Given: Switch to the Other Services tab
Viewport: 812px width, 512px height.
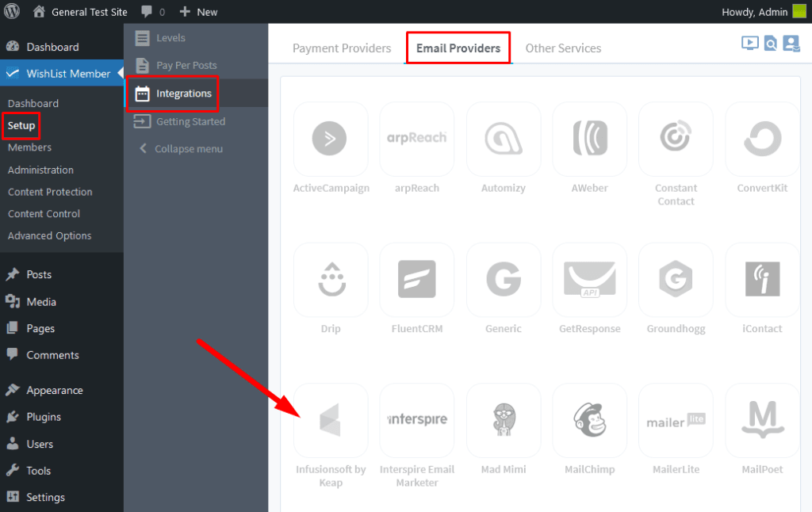Looking at the screenshot, I should click(564, 48).
